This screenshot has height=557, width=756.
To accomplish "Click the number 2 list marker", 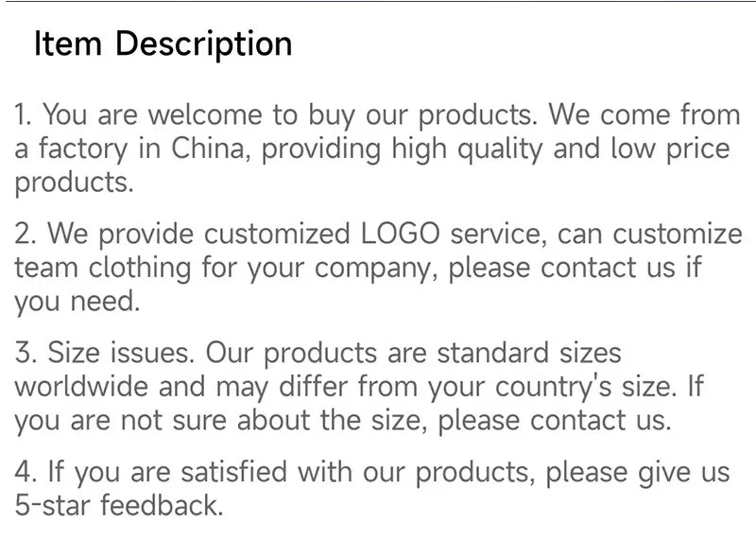I will [25, 234].
